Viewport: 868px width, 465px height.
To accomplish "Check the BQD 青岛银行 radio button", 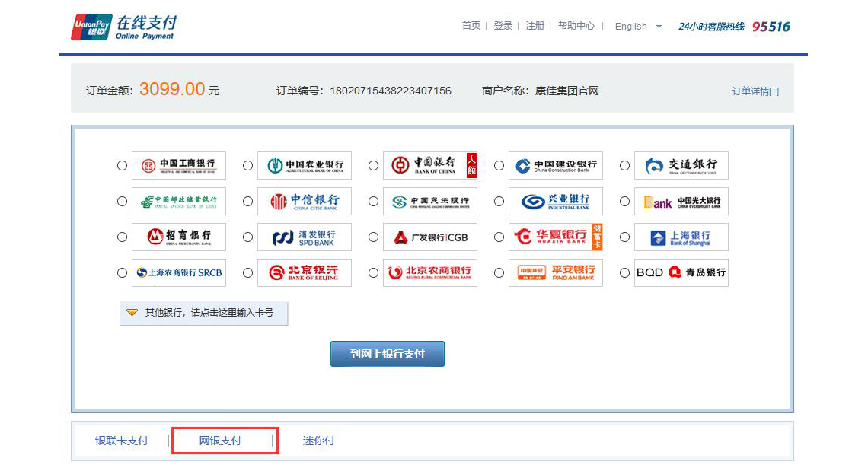I will coord(625,273).
